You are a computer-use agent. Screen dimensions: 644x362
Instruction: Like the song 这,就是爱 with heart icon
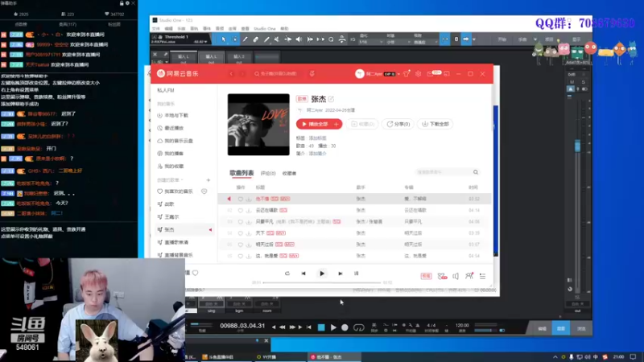tap(240, 256)
